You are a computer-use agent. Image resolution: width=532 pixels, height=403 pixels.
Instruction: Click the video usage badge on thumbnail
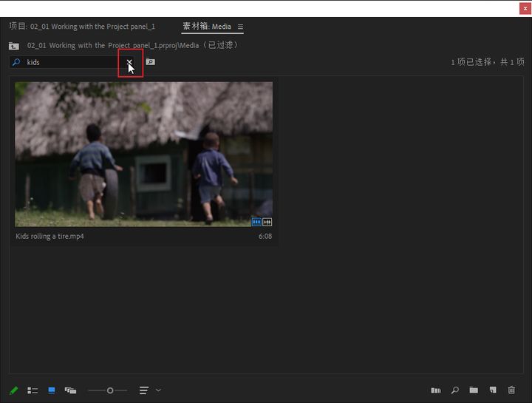(256, 222)
